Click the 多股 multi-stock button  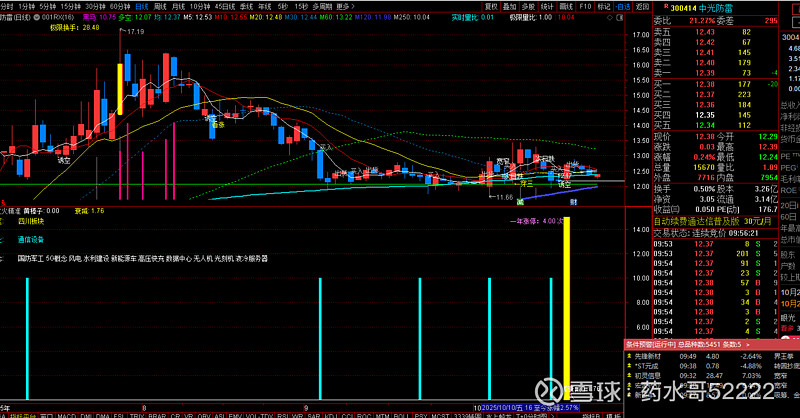pos(529,7)
